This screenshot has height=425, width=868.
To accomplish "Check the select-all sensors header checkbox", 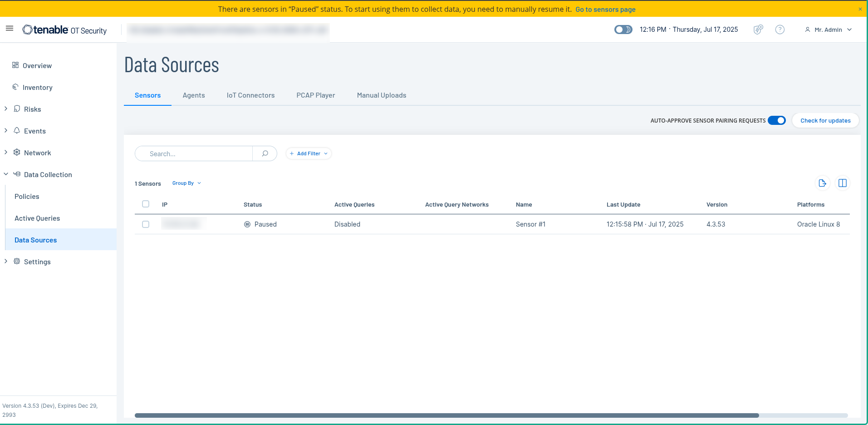I will [146, 204].
